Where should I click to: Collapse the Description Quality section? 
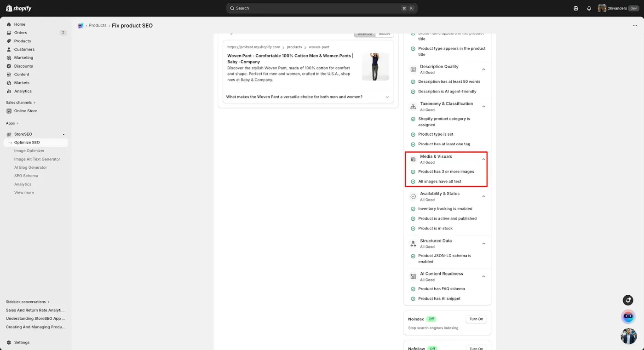click(483, 69)
